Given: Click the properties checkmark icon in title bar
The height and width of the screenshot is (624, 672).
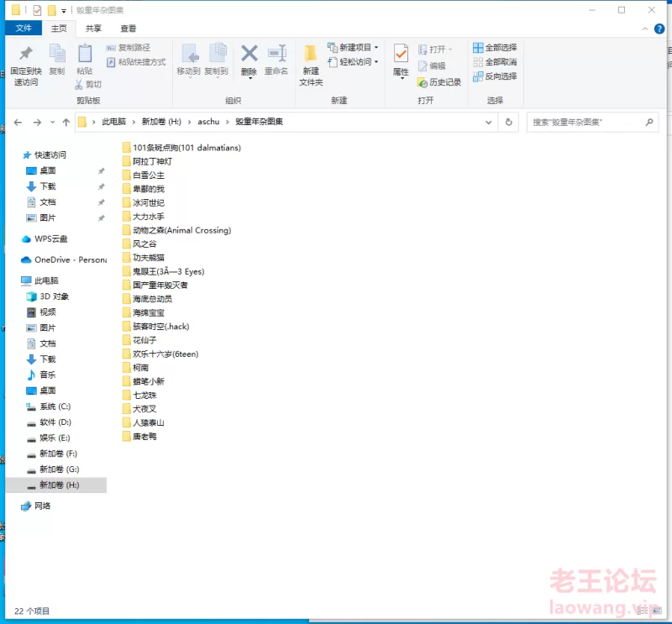Looking at the screenshot, I should pos(37,10).
